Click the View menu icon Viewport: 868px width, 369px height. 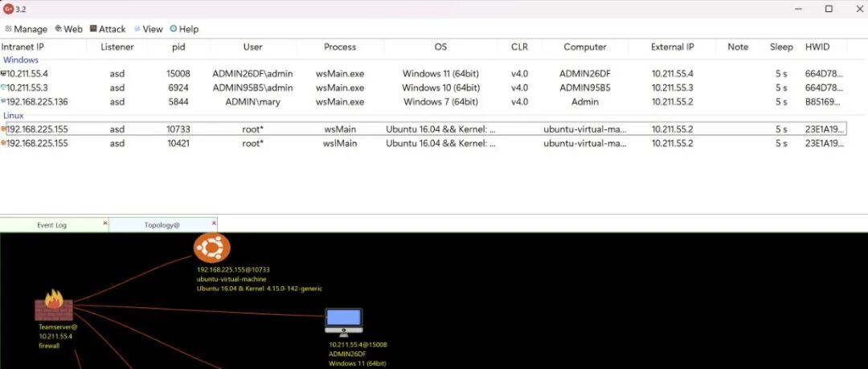[137, 29]
